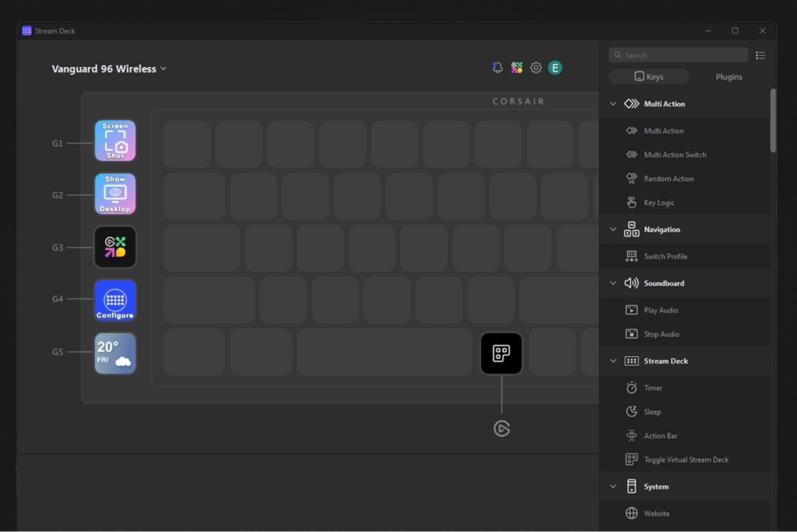Viewport: 797px width, 532px height.
Task: Select the Keys tab
Action: point(648,76)
